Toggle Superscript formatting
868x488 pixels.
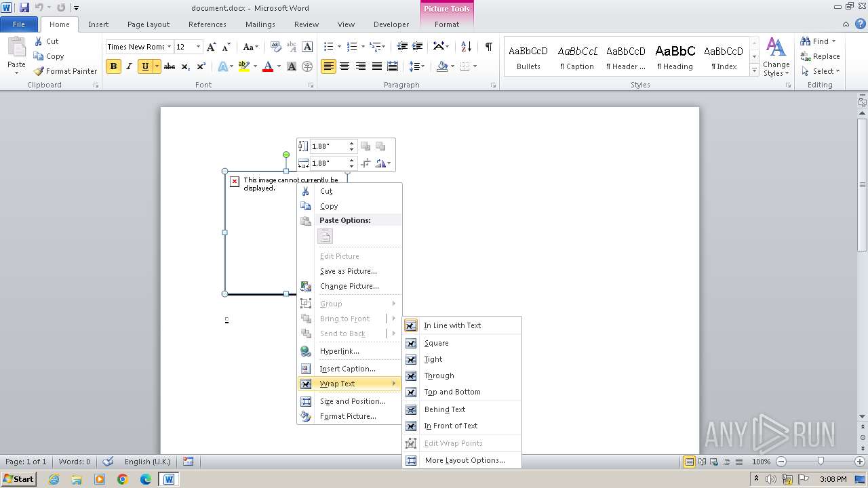[201, 66]
